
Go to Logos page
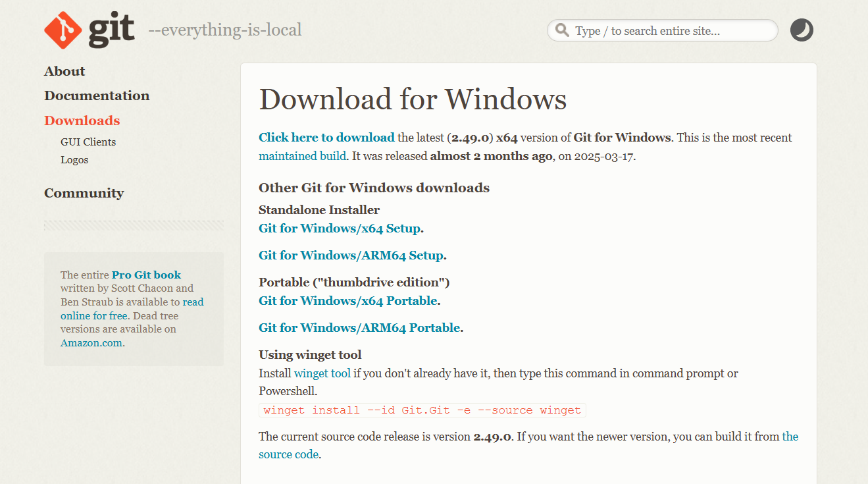pos(74,159)
